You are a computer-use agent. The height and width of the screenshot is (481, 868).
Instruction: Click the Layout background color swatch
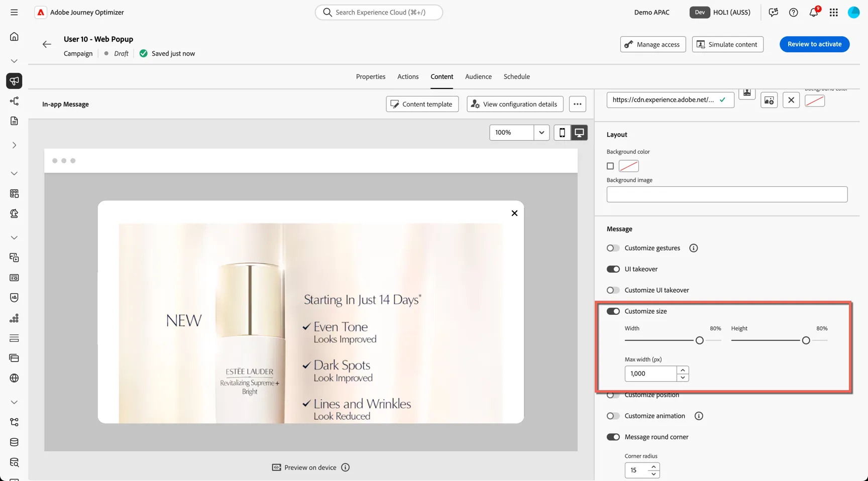pyautogui.click(x=629, y=166)
